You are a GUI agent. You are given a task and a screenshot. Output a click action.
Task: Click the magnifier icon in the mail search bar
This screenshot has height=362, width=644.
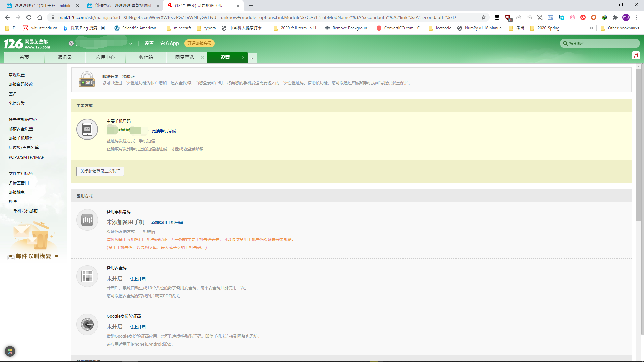(x=565, y=43)
